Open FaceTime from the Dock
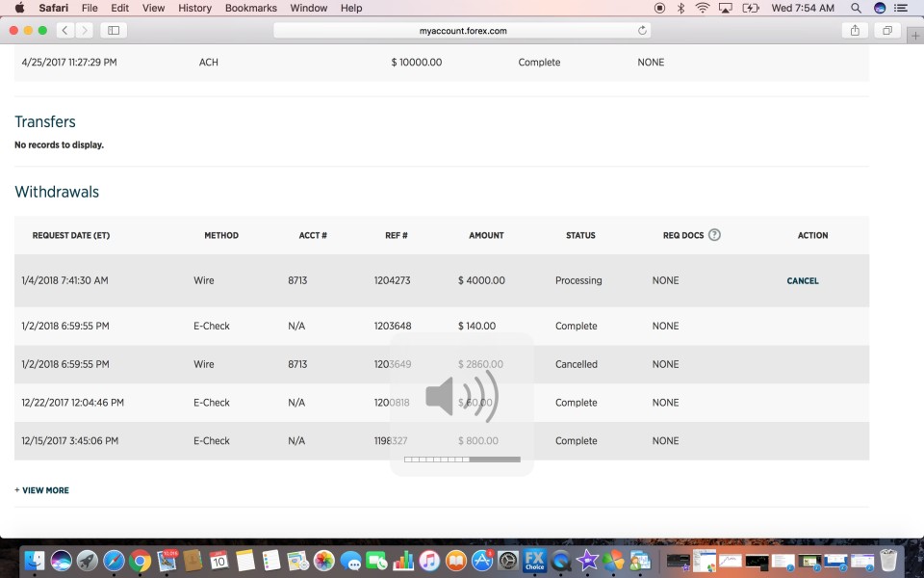924x578 pixels. pos(376,561)
